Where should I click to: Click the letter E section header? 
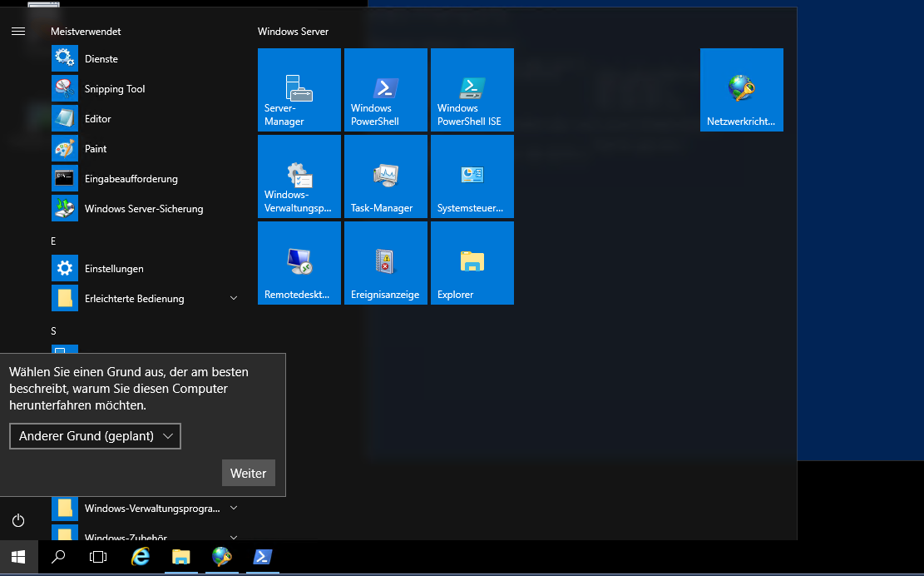tap(53, 241)
